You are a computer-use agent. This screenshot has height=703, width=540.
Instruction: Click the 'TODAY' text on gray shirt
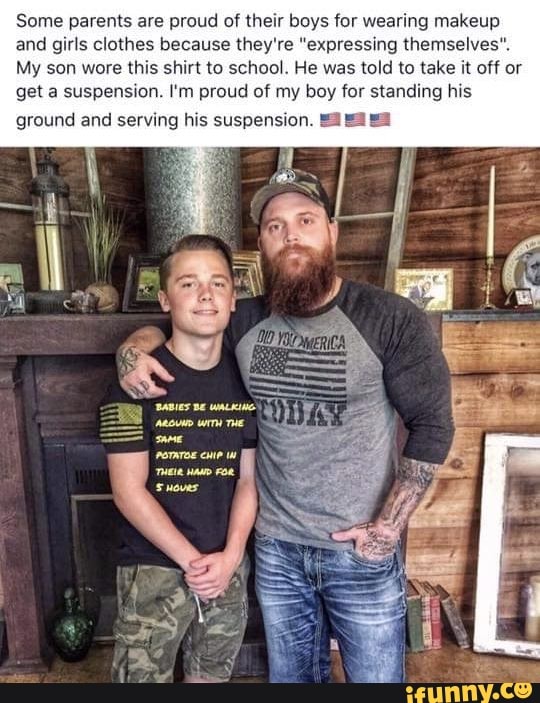(x=304, y=412)
